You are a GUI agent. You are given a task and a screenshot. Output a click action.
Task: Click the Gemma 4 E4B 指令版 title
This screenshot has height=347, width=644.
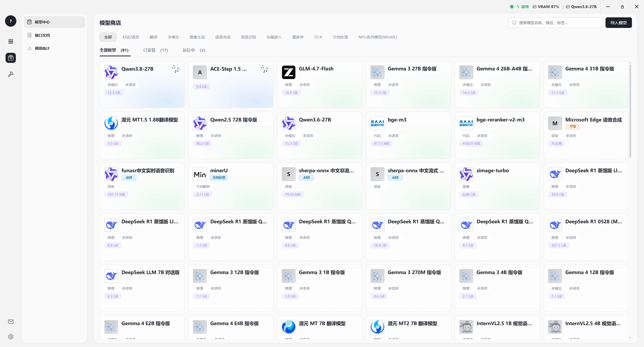point(234,324)
